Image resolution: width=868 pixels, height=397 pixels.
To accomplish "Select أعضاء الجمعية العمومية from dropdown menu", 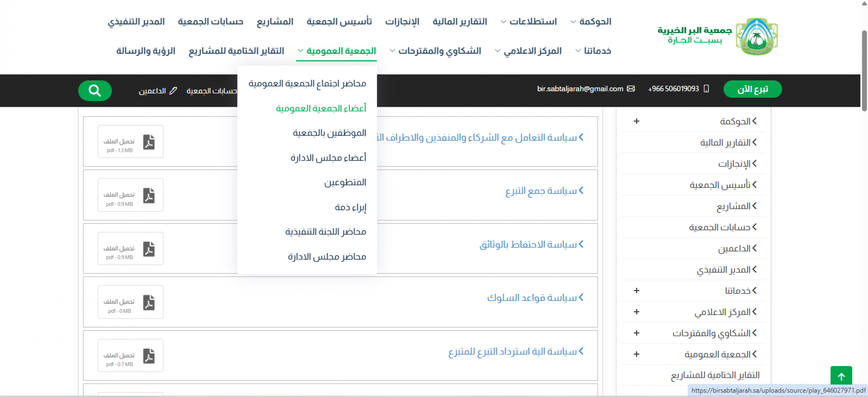I will tap(320, 108).
